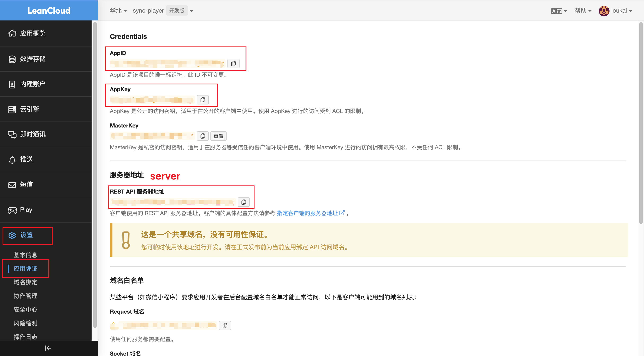Copy the AppKey using its copy icon
Image resolution: width=644 pixels, height=356 pixels.
pos(203,100)
